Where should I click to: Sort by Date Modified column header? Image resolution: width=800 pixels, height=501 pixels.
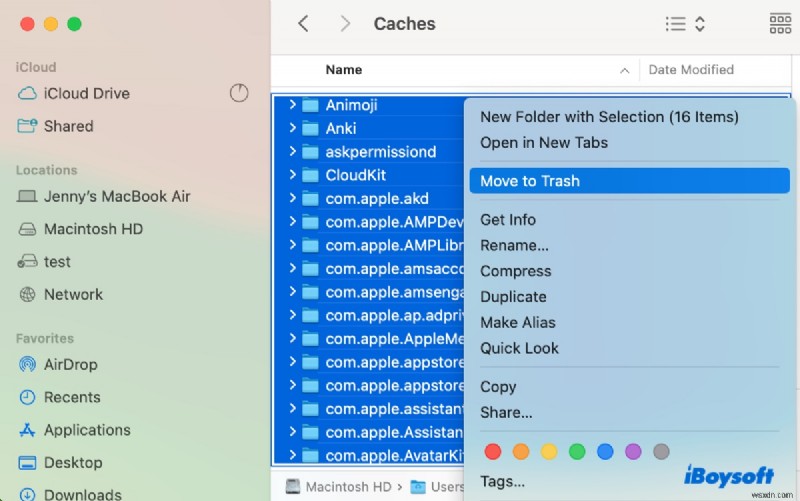point(691,70)
